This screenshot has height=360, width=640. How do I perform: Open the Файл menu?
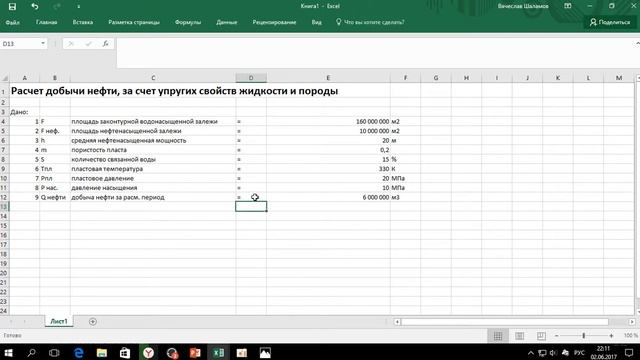click(13, 22)
